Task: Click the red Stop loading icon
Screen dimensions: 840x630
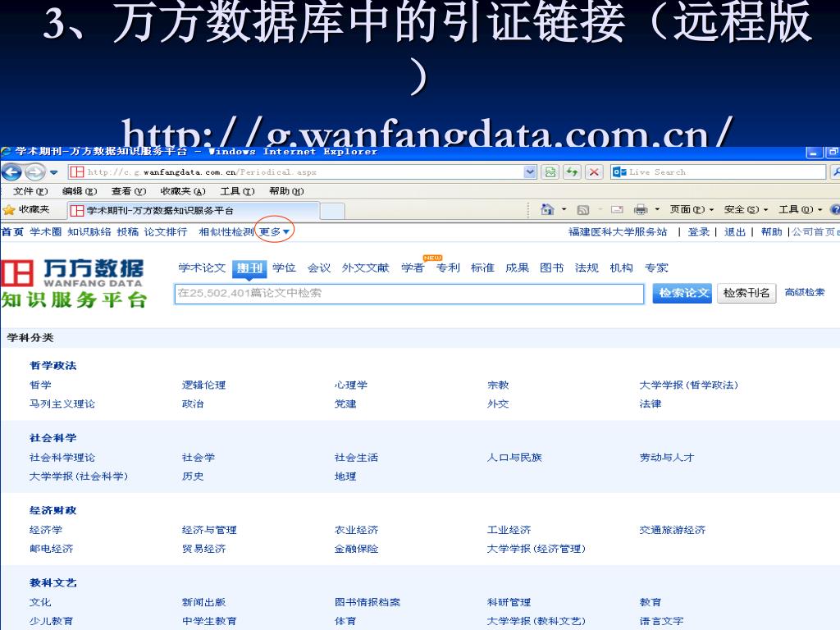Action: click(x=594, y=172)
